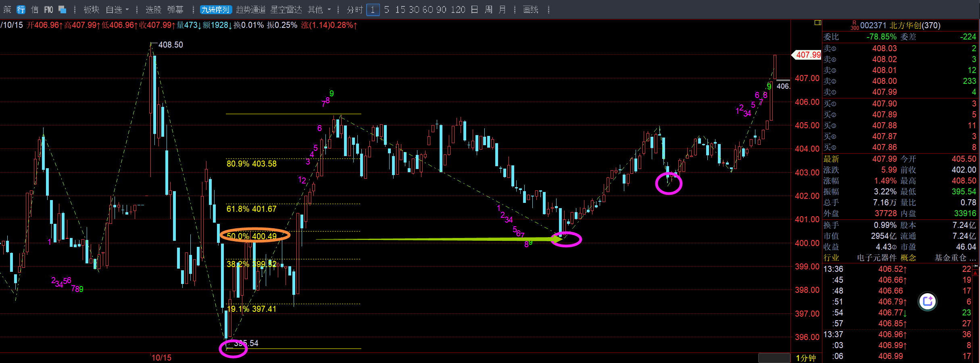Click the toolbar overflow dots after 画线
The image size is (980, 363).
[549, 10]
